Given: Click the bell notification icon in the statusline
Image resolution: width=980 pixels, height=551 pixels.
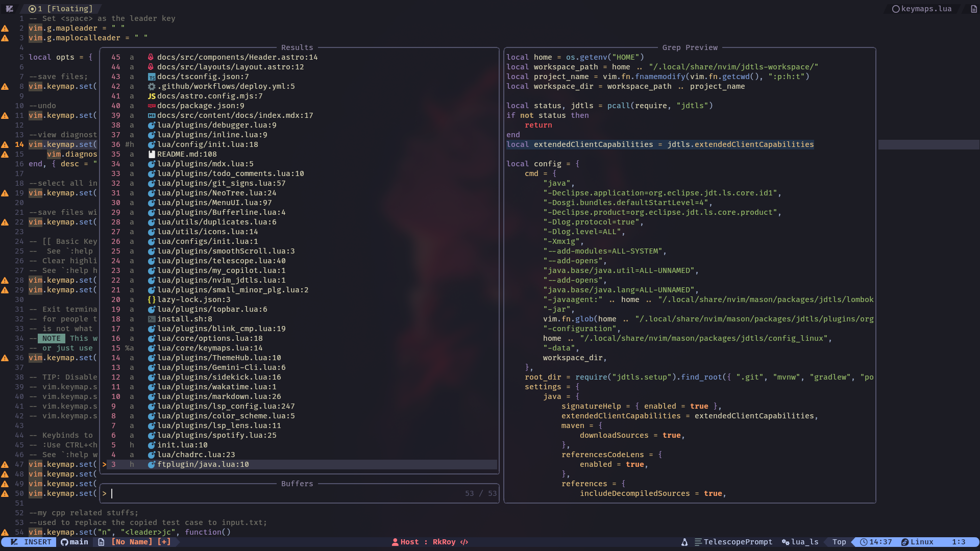Looking at the screenshot, I should pos(684,542).
